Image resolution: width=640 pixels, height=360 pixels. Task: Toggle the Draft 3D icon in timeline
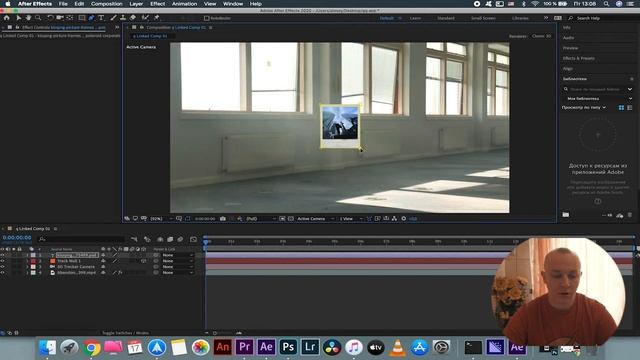coord(147,239)
